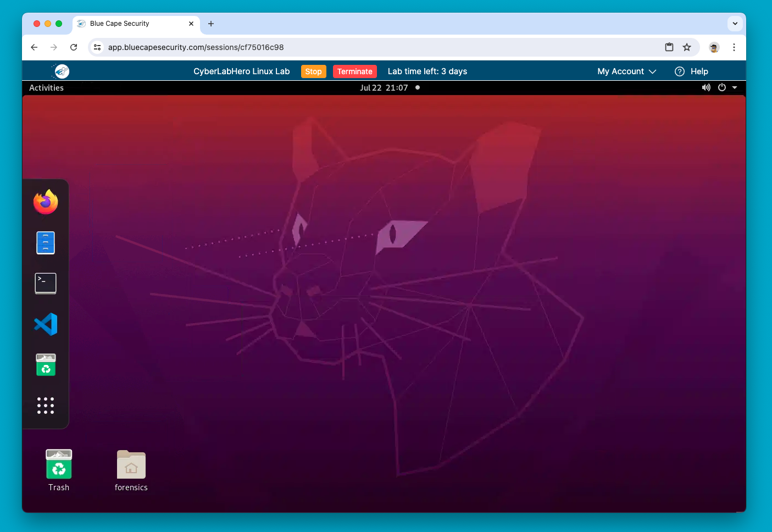Open the Trash icon in the dock

tap(46, 365)
